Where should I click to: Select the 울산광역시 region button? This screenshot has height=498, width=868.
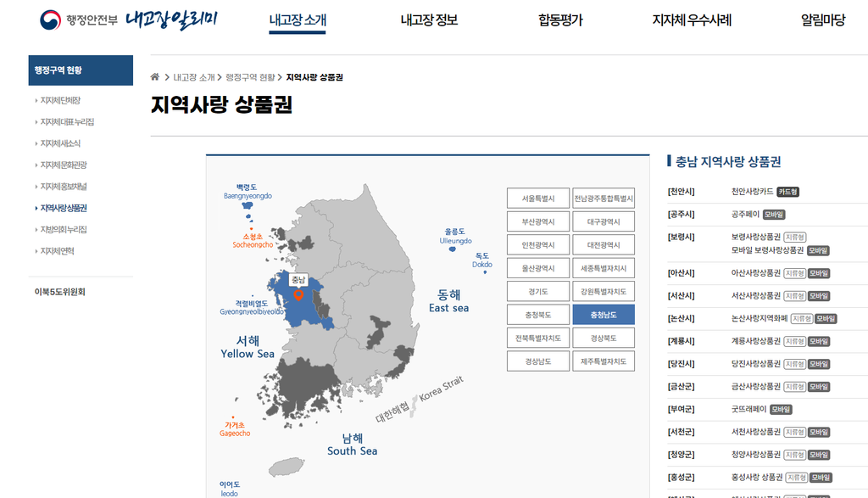[538, 268]
